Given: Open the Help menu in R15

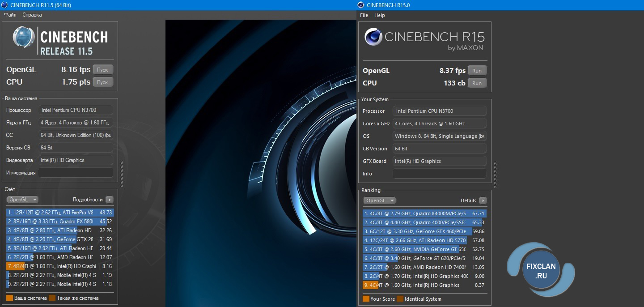Looking at the screenshot, I should [x=380, y=15].
